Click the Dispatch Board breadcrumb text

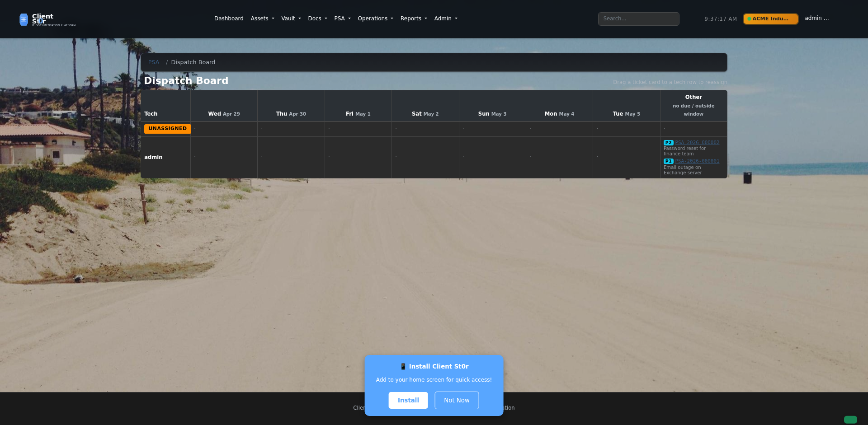[x=193, y=62]
